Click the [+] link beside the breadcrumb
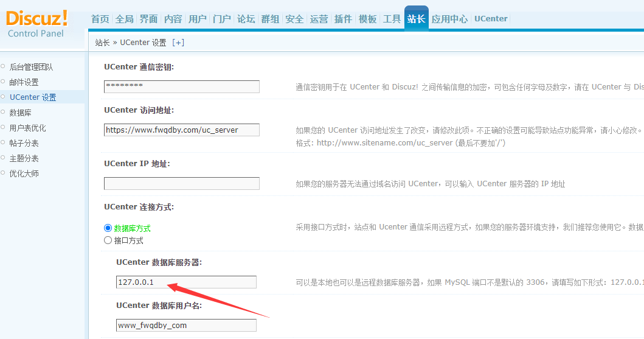This screenshot has width=644, height=339. [x=178, y=43]
